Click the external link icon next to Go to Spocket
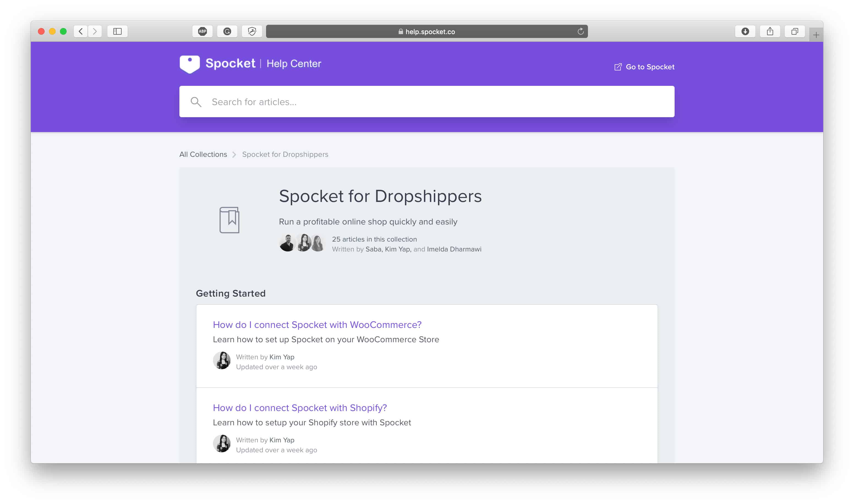The height and width of the screenshot is (504, 854). (x=617, y=67)
